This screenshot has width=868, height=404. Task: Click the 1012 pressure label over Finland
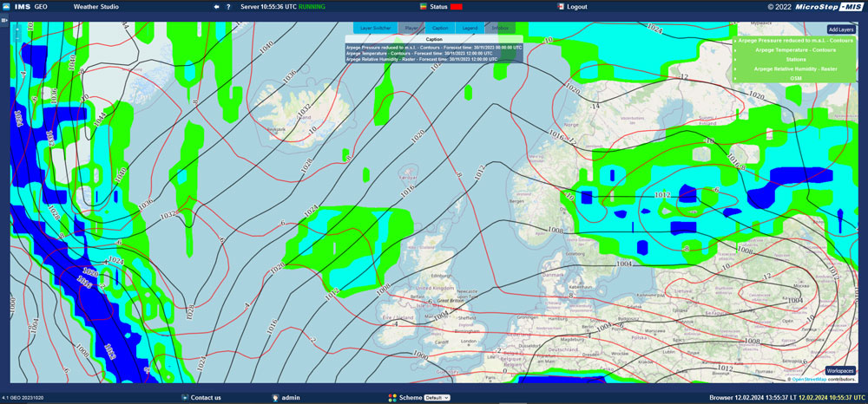(x=662, y=195)
